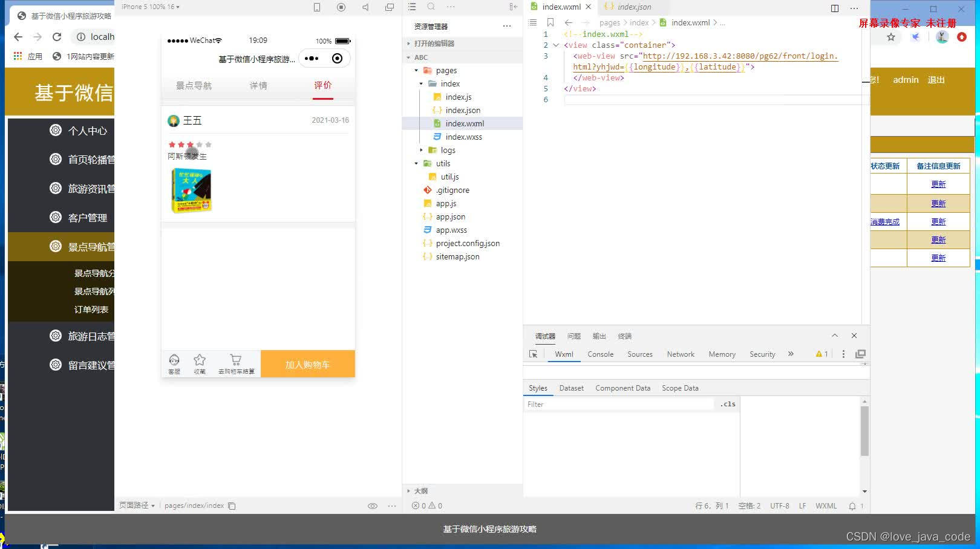This screenshot has height=549, width=980.
Task: Open 订单列表 in the admin sidebar
Action: click(91, 310)
